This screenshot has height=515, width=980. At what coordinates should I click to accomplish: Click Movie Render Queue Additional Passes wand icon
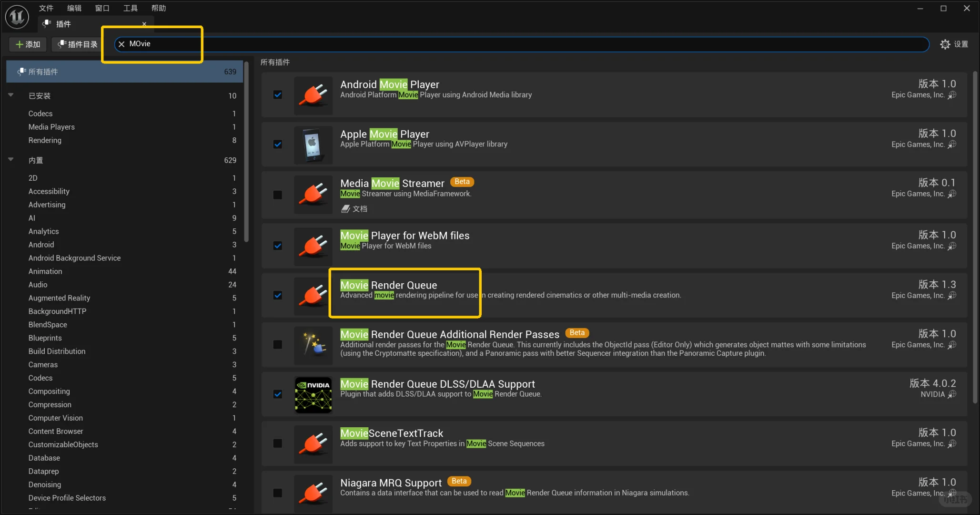pos(313,345)
